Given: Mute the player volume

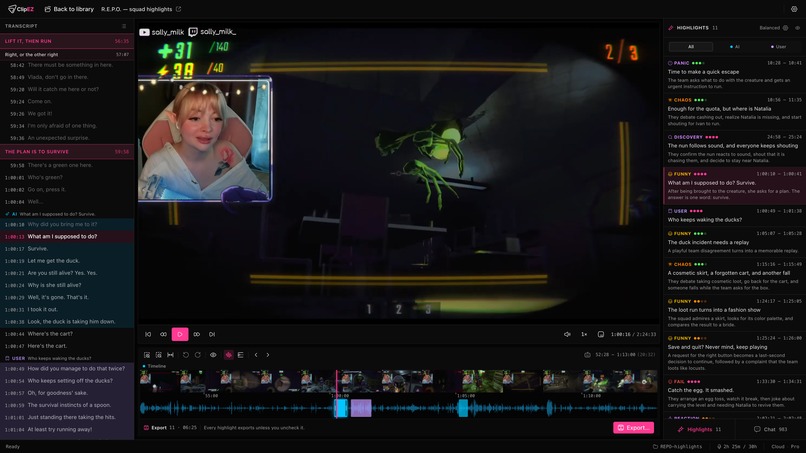Looking at the screenshot, I should pyautogui.click(x=567, y=334).
